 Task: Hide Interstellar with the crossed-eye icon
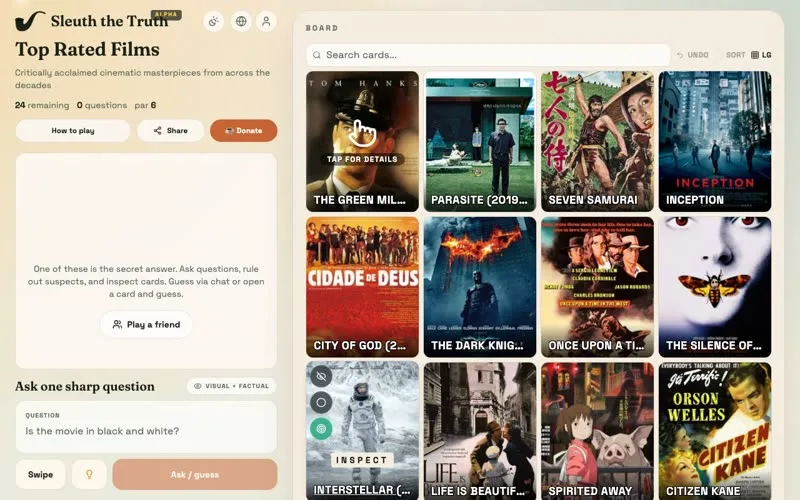(321, 377)
